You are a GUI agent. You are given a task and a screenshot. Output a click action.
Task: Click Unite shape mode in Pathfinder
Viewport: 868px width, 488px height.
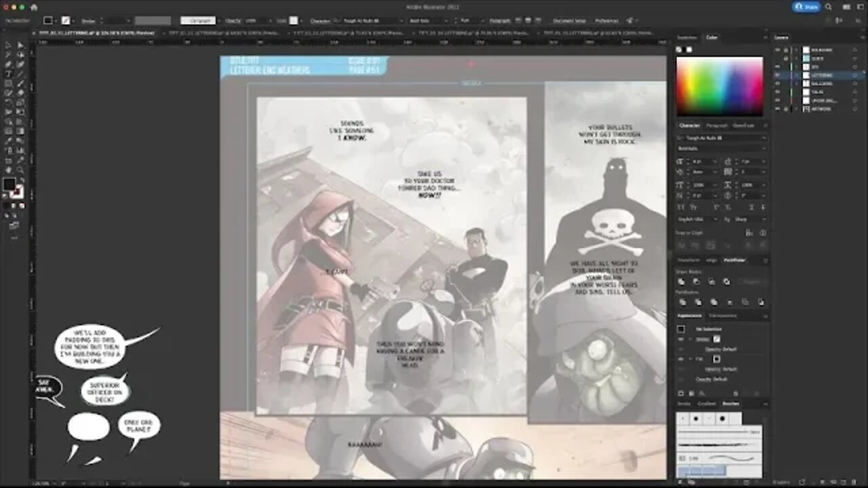pos(681,281)
